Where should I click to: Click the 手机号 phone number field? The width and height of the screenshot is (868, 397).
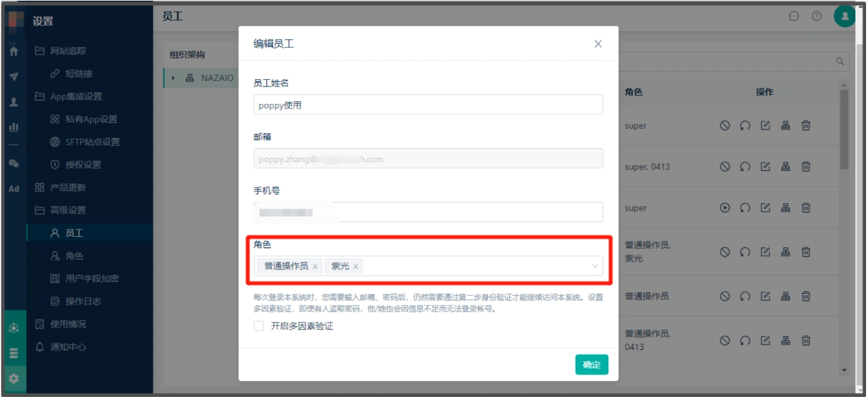click(x=428, y=212)
